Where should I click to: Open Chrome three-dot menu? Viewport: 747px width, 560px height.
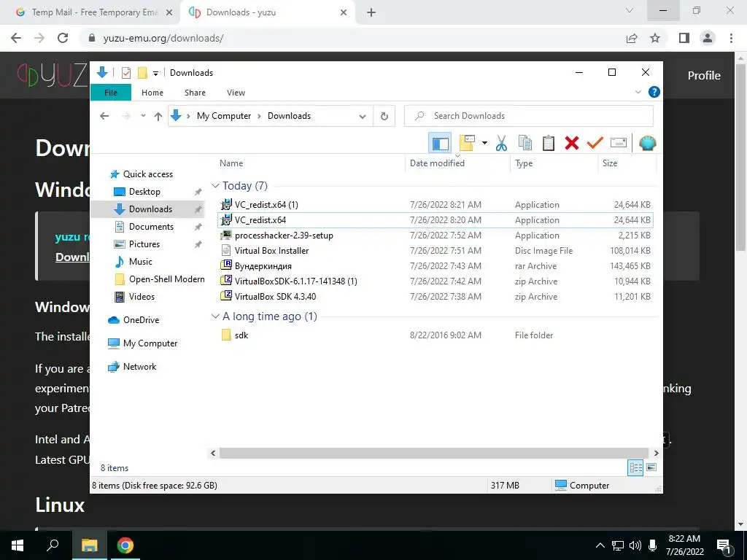731,38
